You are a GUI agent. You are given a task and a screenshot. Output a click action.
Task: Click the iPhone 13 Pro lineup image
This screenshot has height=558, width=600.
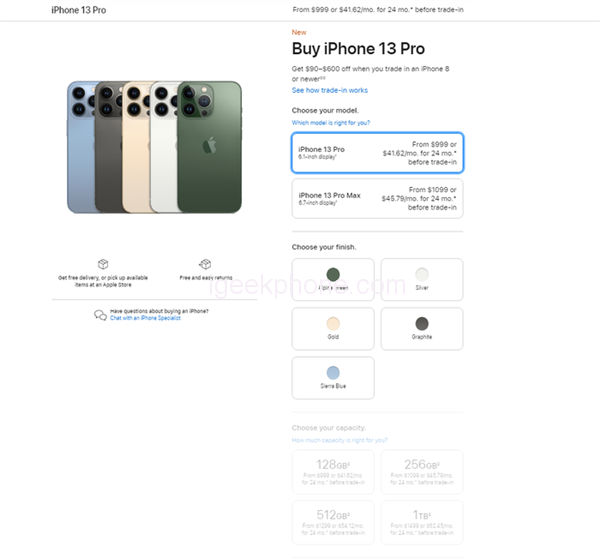point(155,146)
